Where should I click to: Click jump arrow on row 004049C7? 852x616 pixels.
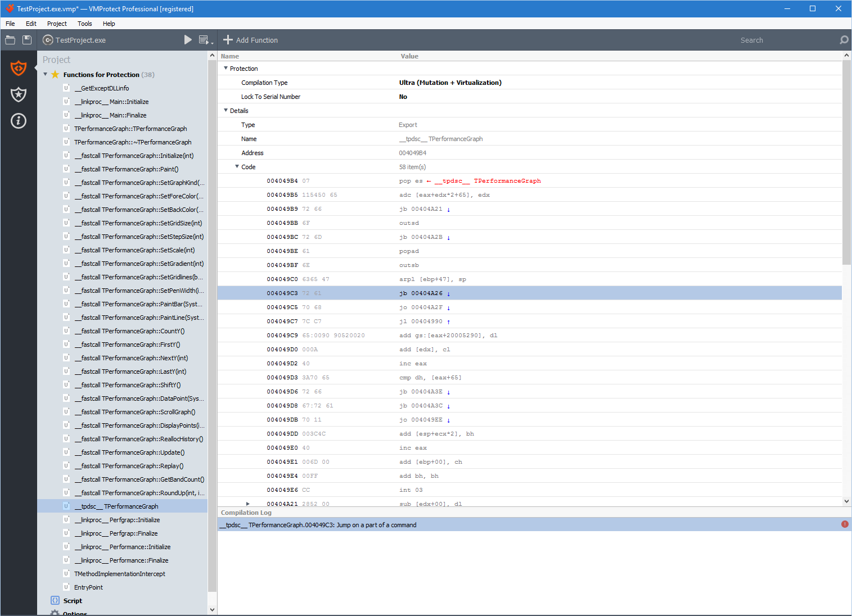pos(448,321)
